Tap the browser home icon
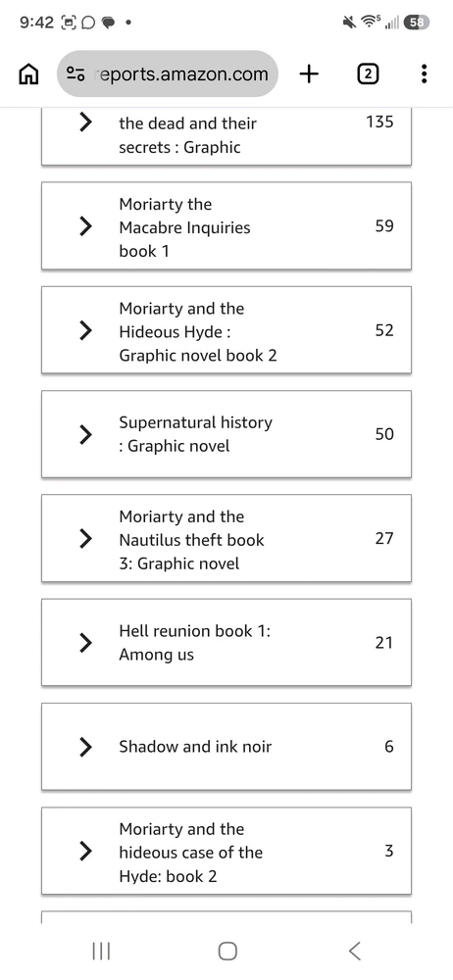Image resolution: width=453 pixels, height=980 pixels. click(x=27, y=74)
